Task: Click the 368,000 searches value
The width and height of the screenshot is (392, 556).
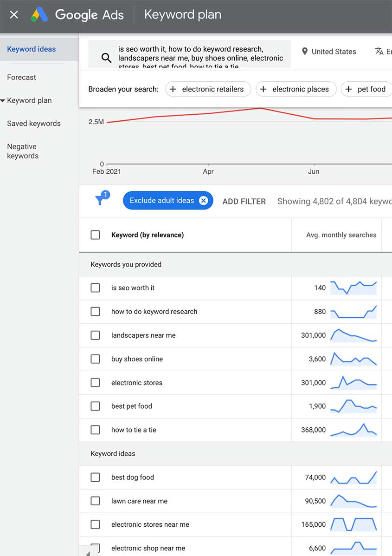Action: (x=314, y=430)
